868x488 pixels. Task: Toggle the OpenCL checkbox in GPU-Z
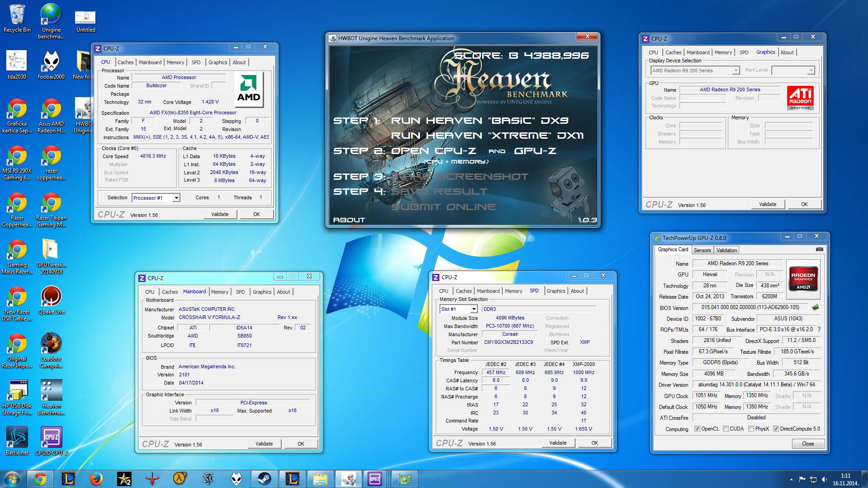coord(697,429)
